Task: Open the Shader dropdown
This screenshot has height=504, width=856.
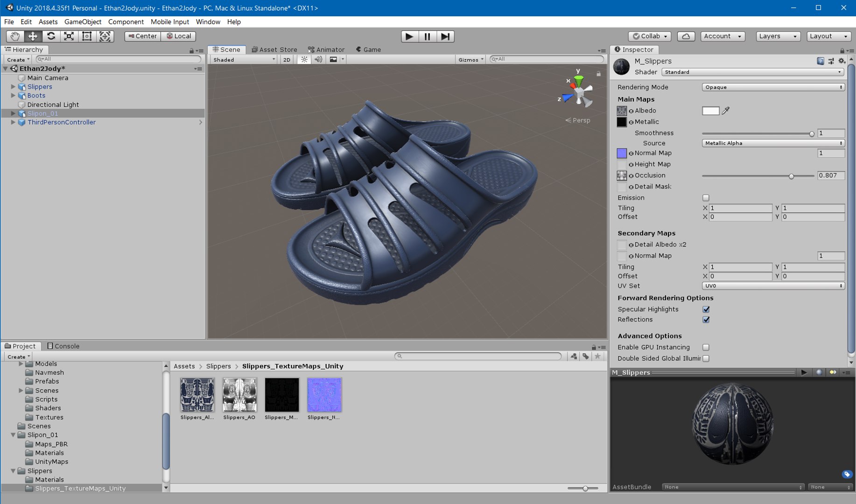Action: point(752,72)
